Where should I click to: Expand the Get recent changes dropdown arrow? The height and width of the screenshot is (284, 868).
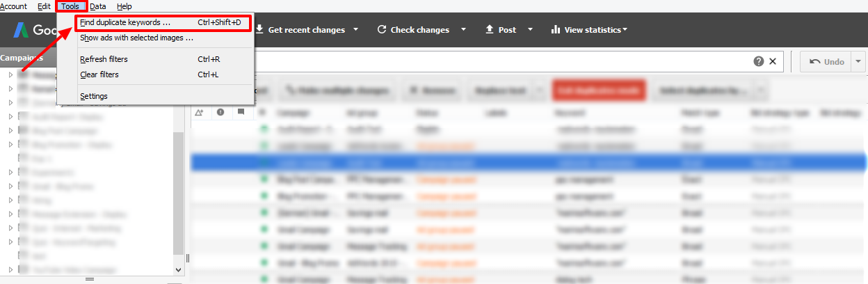coord(356,30)
